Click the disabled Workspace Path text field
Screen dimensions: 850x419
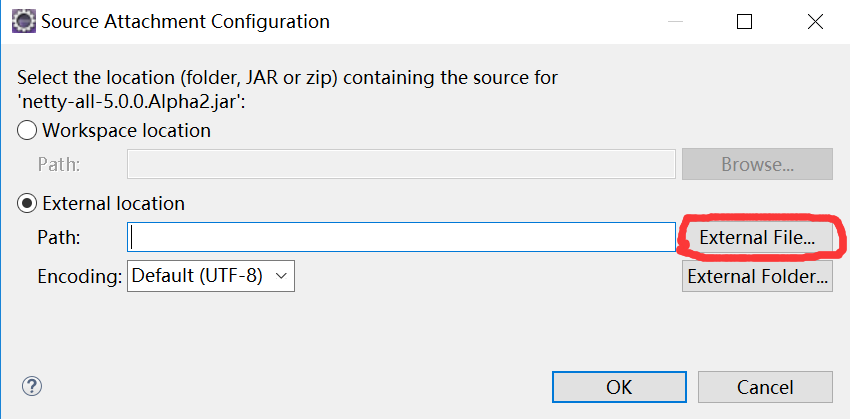tap(401, 164)
